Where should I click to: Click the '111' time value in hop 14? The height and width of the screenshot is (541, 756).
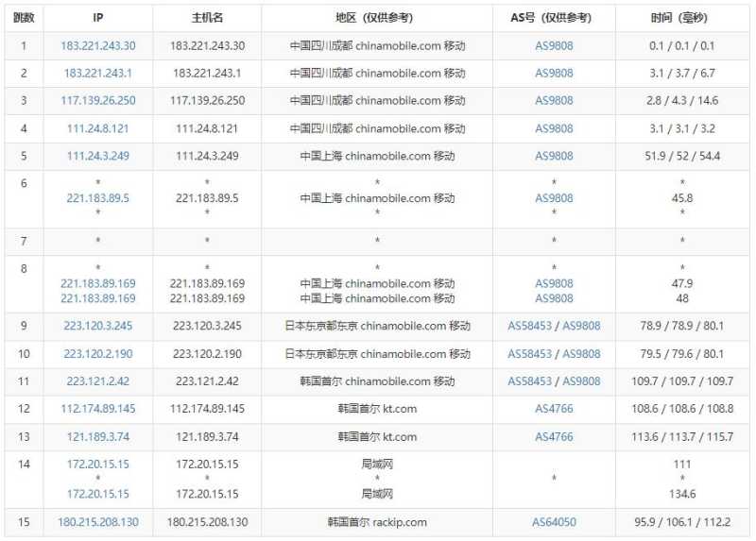pyautogui.click(x=682, y=464)
